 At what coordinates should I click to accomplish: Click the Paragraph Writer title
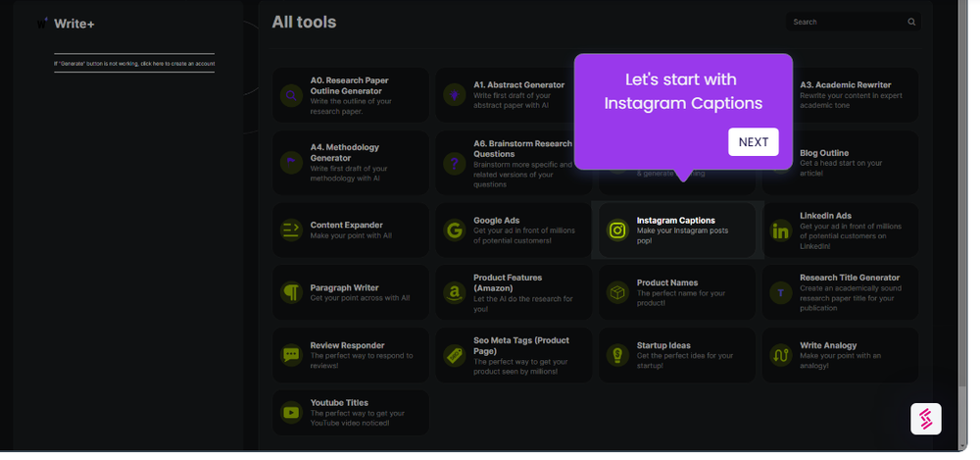point(344,288)
